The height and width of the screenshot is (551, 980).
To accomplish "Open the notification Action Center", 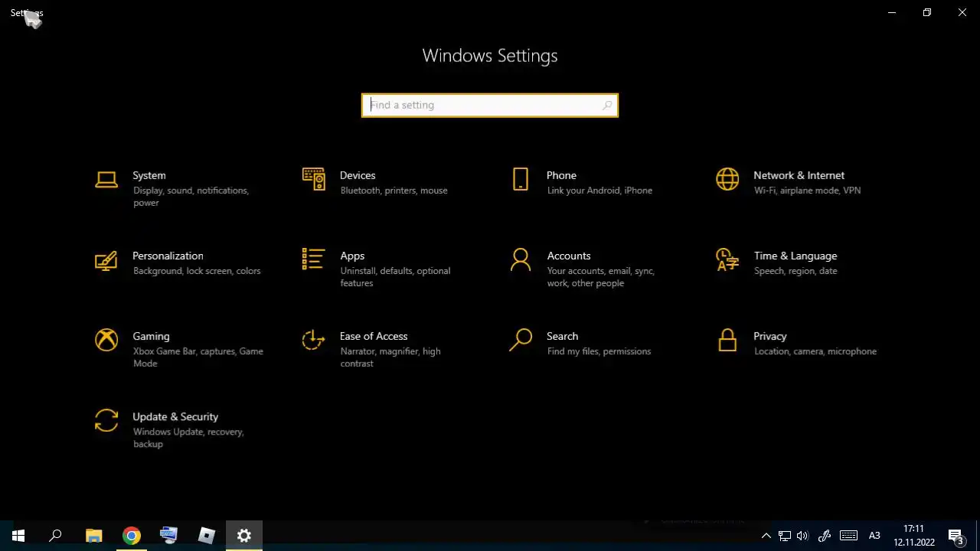I will pyautogui.click(x=957, y=536).
